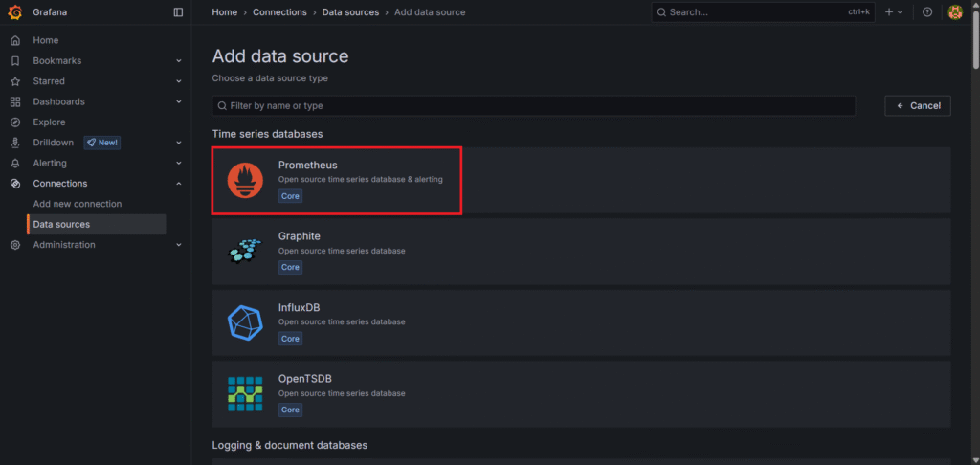Open the help question mark icon
980x465 pixels.
[x=927, y=11]
